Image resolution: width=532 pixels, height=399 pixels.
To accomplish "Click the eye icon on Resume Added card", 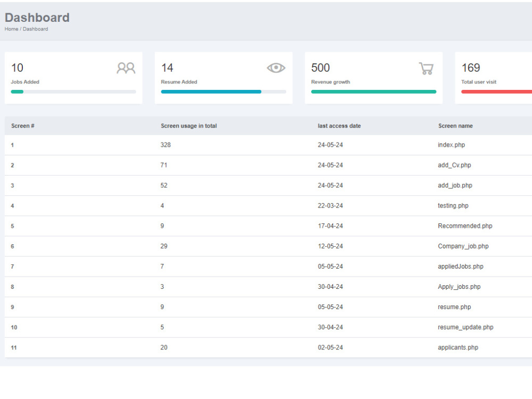I will pos(276,68).
